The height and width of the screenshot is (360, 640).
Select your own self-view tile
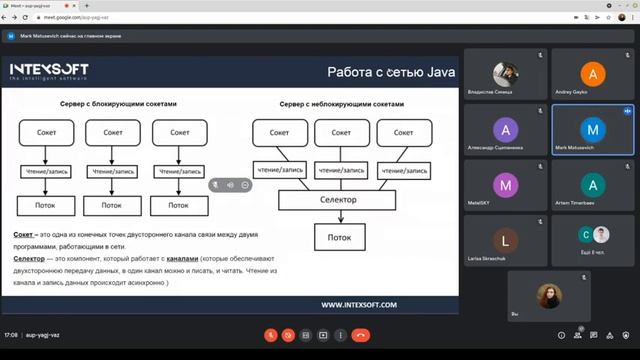click(x=549, y=296)
